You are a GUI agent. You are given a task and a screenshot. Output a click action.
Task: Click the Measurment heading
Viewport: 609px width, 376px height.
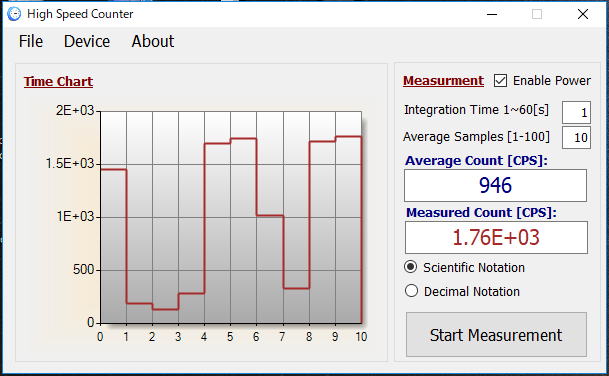click(443, 81)
